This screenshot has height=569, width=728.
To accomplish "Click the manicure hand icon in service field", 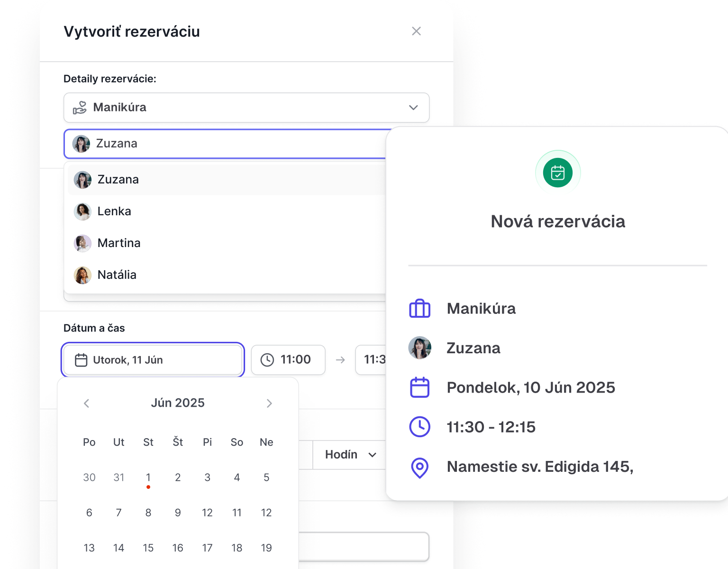I will (x=80, y=108).
